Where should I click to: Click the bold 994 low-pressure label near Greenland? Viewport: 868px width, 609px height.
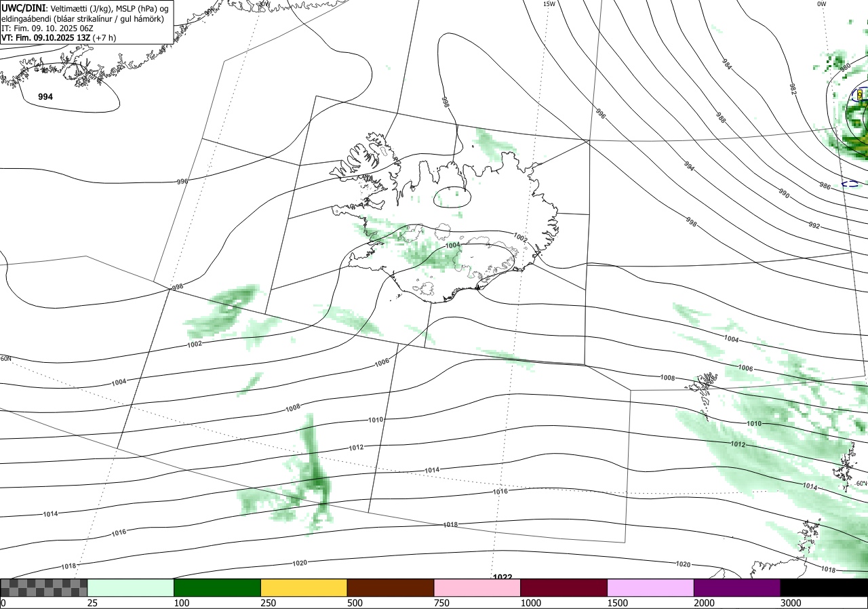[45, 97]
